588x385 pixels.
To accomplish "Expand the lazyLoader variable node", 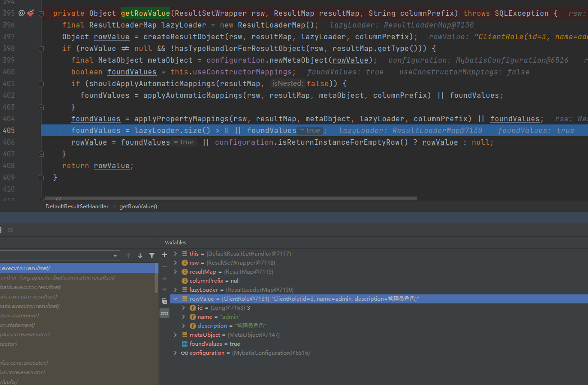I will coord(175,290).
